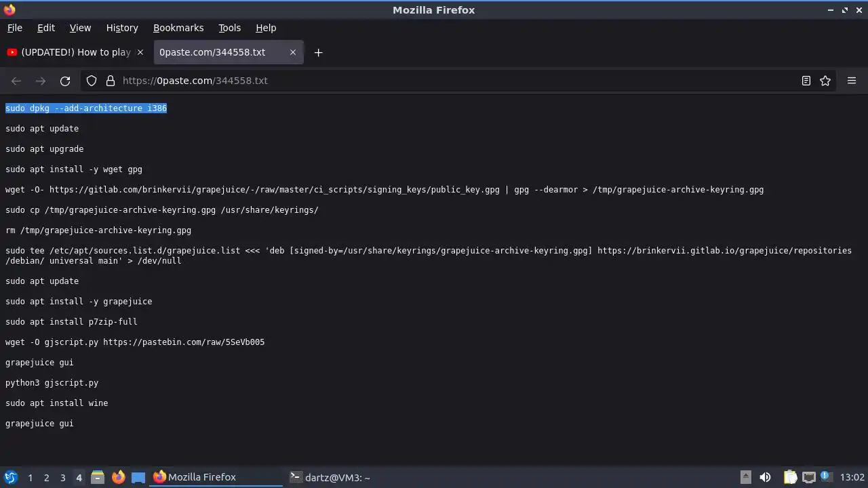868x488 pixels.
Task: Click the 'sudo apt install -y grapejuice' line
Action: (79, 302)
